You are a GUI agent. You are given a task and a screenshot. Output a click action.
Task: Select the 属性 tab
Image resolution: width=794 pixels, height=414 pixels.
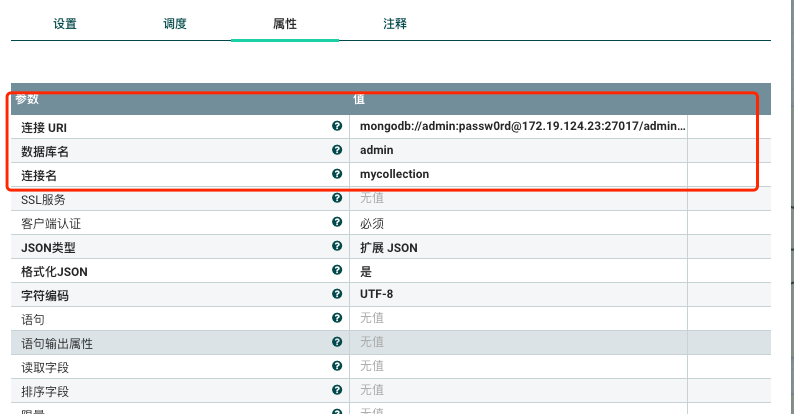pos(285,24)
